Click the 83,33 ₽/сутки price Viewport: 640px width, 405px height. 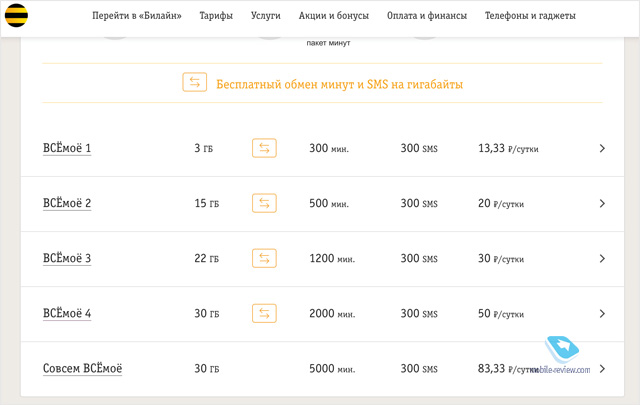tap(508, 369)
